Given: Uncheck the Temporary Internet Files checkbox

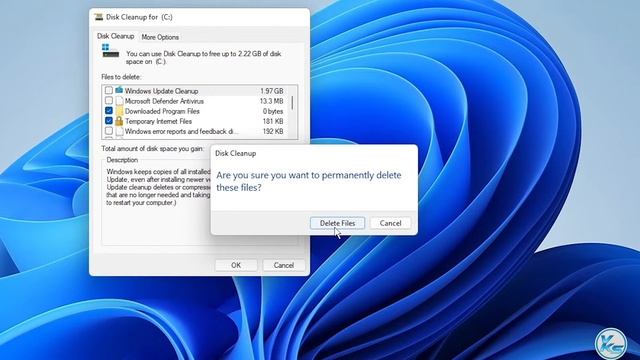Looking at the screenshot, I should click(x=109, y=121).
